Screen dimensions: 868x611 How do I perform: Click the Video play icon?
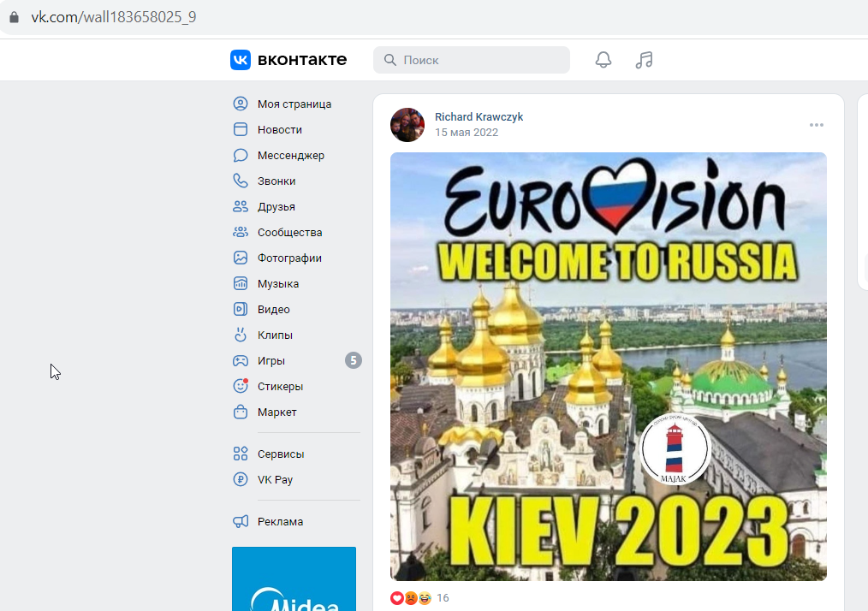click(241, 309)
